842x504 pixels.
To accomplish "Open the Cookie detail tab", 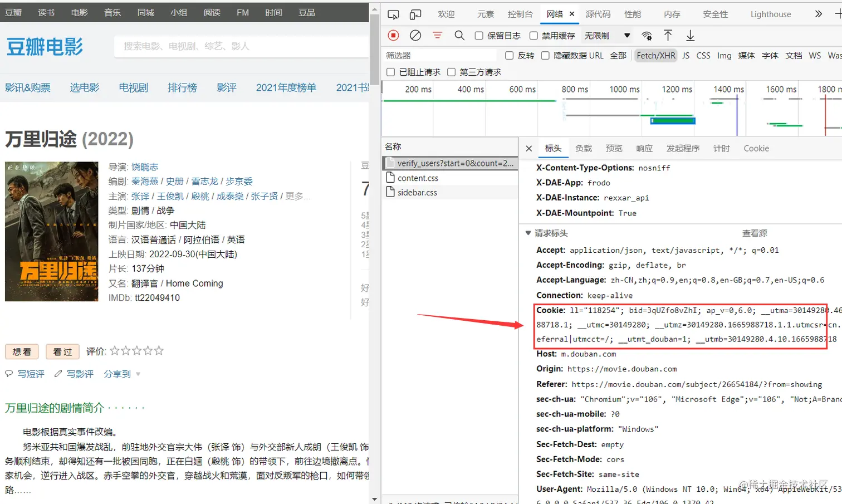I will pyautogui.click(x=756, y=148).
